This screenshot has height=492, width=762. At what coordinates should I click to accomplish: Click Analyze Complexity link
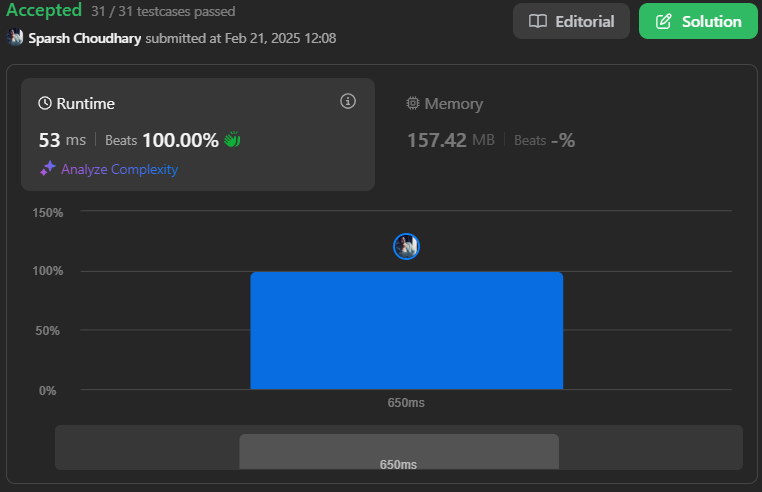pyautogui.click(x=120, y=169)
